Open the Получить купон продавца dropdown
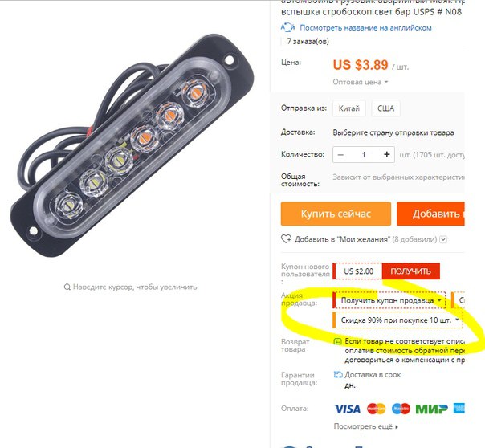The width and height of the screenshot is (485, 448). [x=389, y=300]
